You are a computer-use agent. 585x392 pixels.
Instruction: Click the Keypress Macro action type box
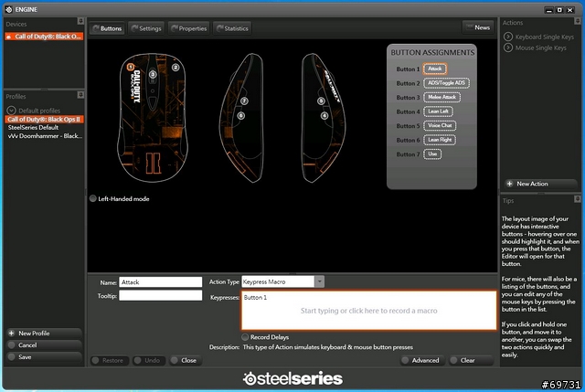[x=278, y=281]
